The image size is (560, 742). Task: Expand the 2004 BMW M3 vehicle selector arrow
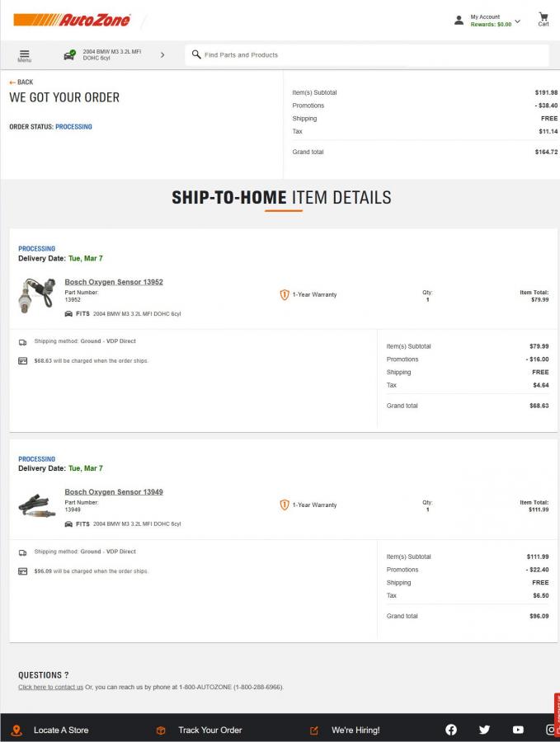pos(162,55)
